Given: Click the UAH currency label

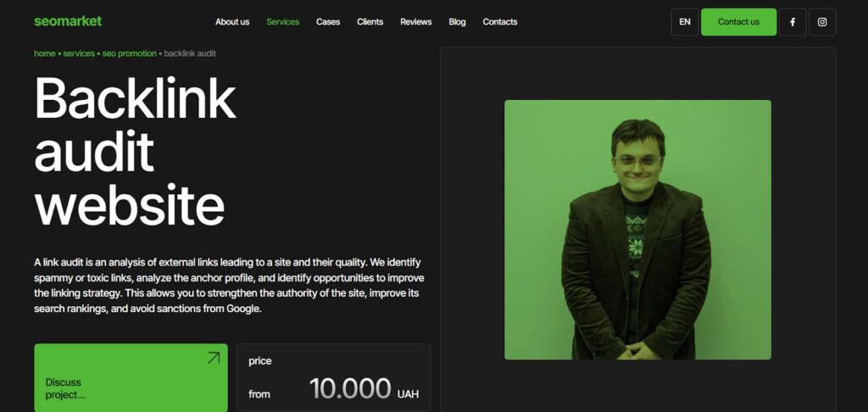Looking at the screenshot, I should tap(408, 394).
